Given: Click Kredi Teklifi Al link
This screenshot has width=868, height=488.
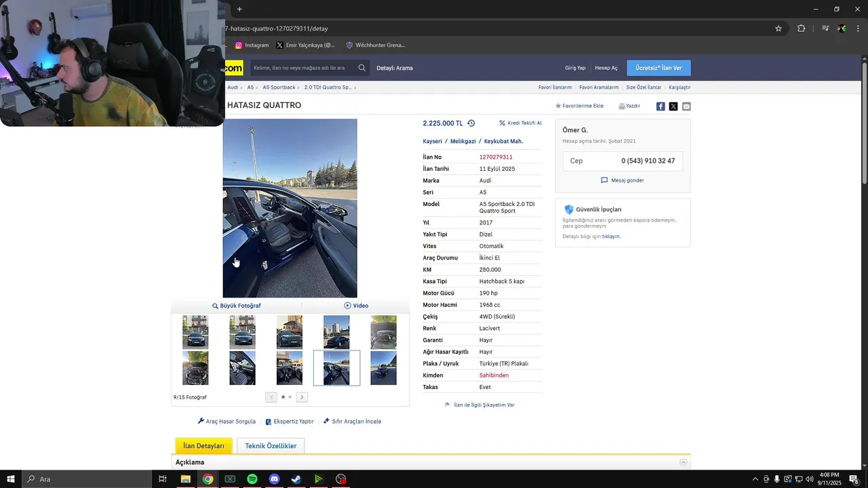Looking at the screenshot, I should (521, 123).
